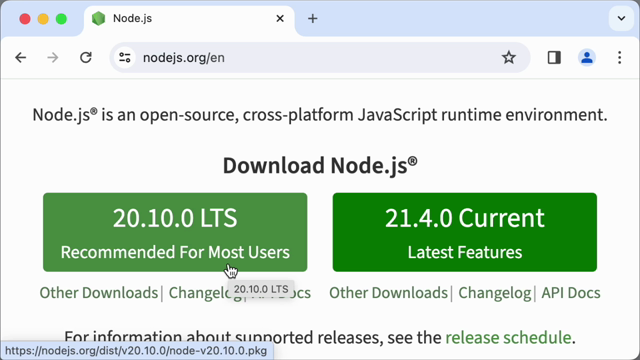Toggle the browser side panel
This screenshot has height=360, width=640.
[554, 58]
